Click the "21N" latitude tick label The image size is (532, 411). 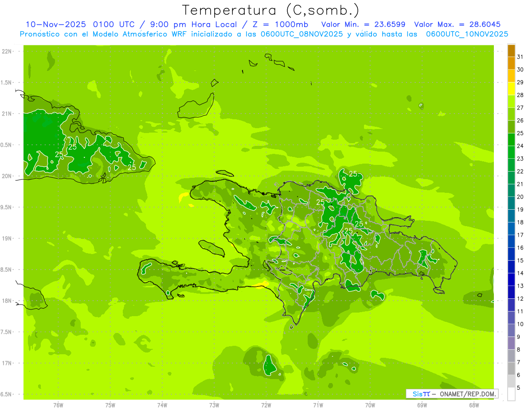(x=8, y=114)
